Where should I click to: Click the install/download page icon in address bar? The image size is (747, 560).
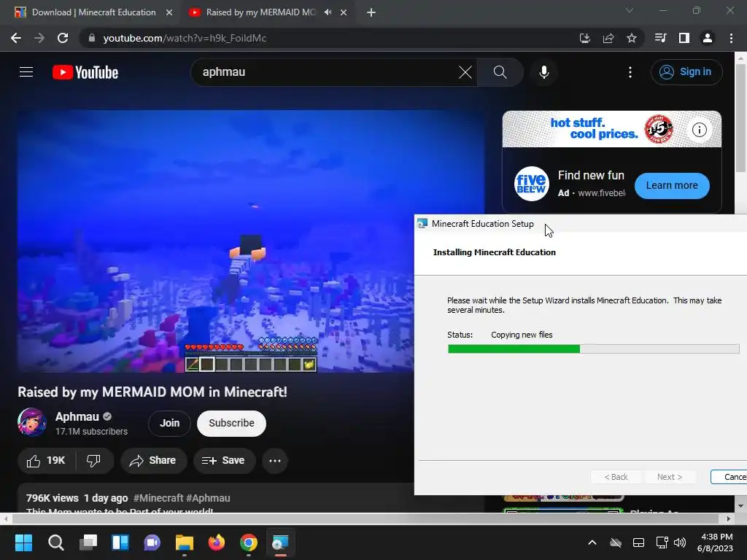click(x=585, y=38)
